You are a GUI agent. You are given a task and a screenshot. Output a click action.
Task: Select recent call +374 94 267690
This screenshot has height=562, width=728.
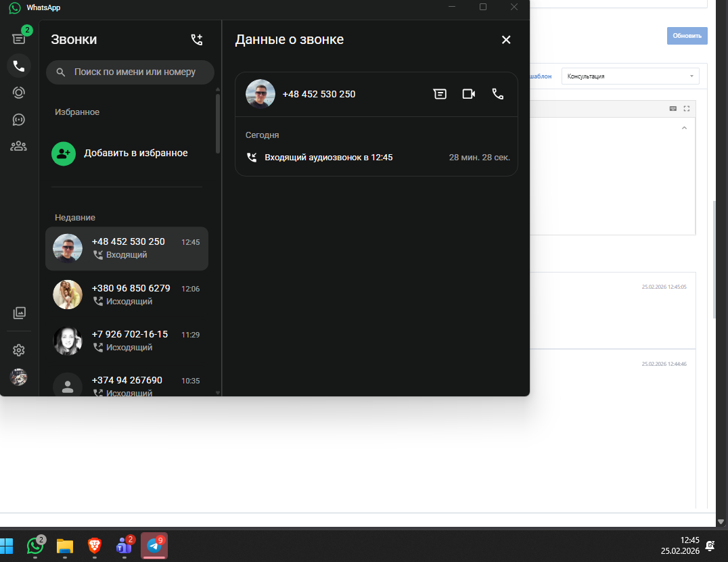click(127, 385)
